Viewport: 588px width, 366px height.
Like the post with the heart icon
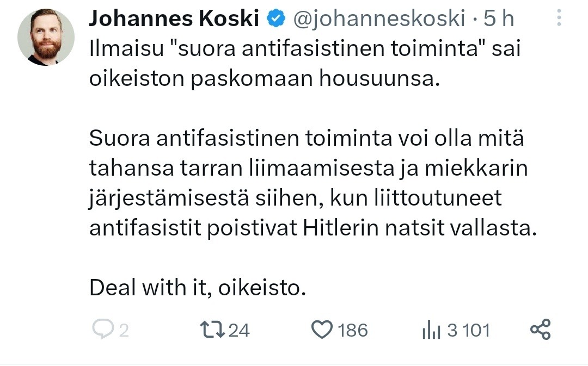pyautogui.click(x=322, y=330)
